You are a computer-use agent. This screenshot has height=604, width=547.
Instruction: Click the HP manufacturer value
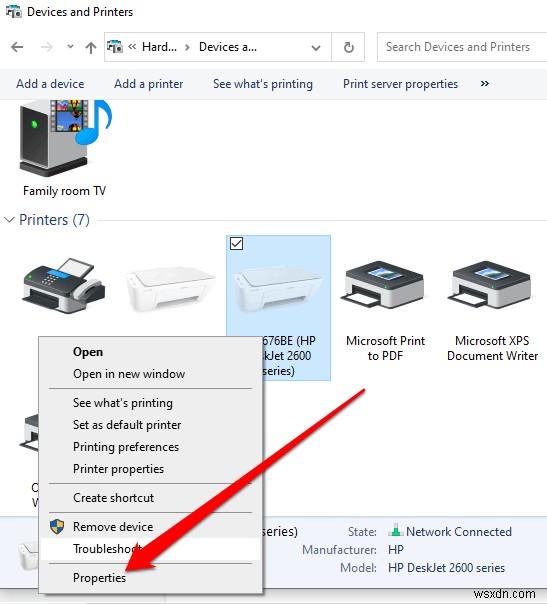tap(396, 550)
